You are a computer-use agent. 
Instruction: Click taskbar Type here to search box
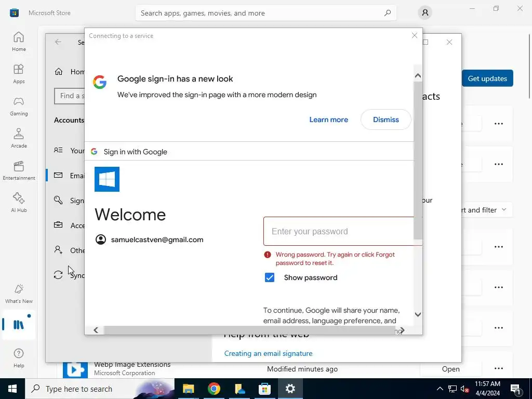click(x=100, y=389)
